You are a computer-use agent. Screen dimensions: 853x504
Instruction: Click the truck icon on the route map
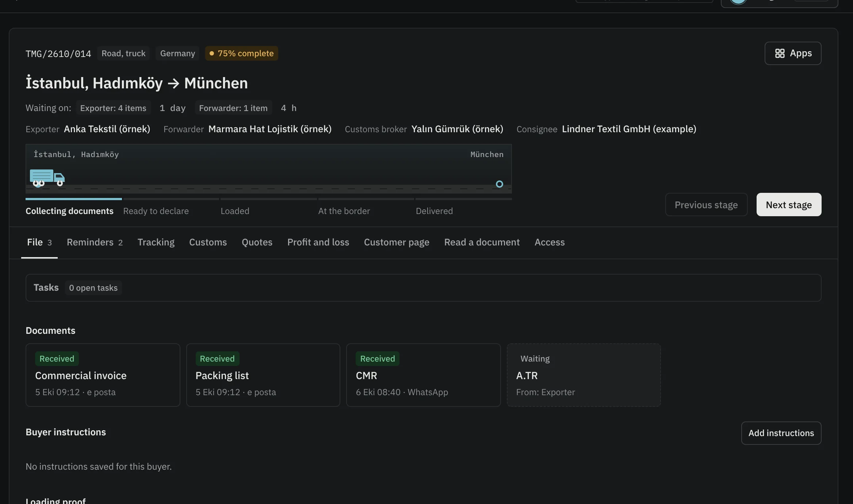(47, 178)
